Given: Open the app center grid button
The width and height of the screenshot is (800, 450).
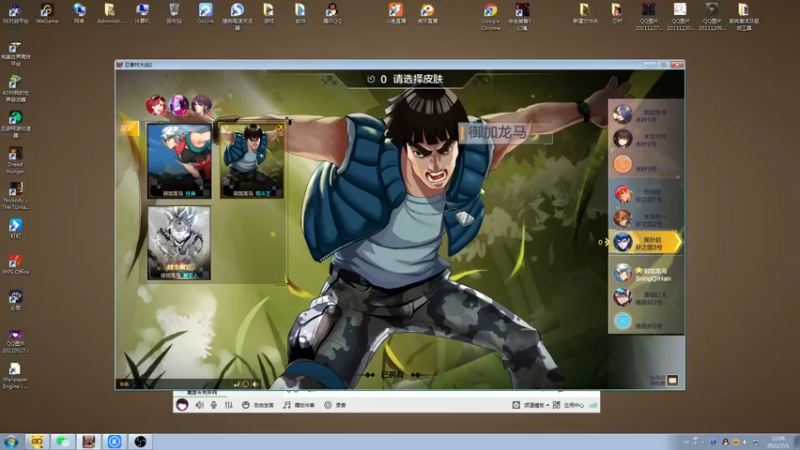Looking at the screenshot, I should 568,405.
